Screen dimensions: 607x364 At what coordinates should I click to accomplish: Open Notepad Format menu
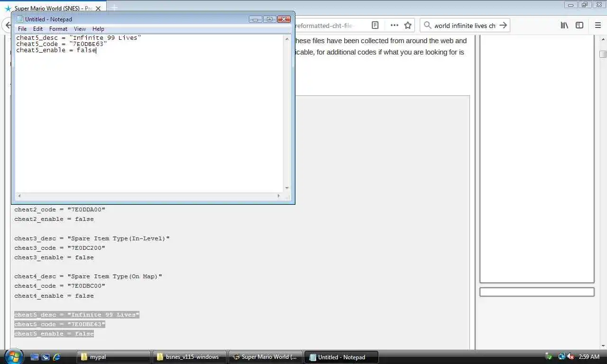pos(58,29)
